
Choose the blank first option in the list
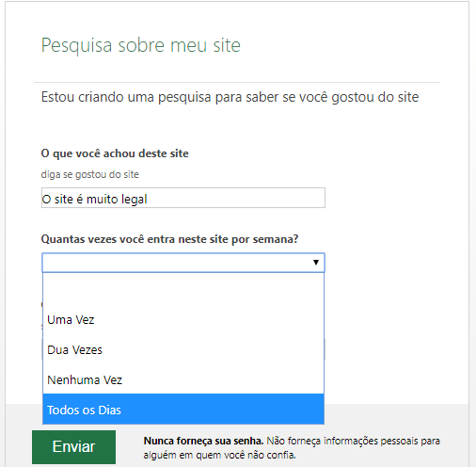pyautogui.click(x=183, y=289)
